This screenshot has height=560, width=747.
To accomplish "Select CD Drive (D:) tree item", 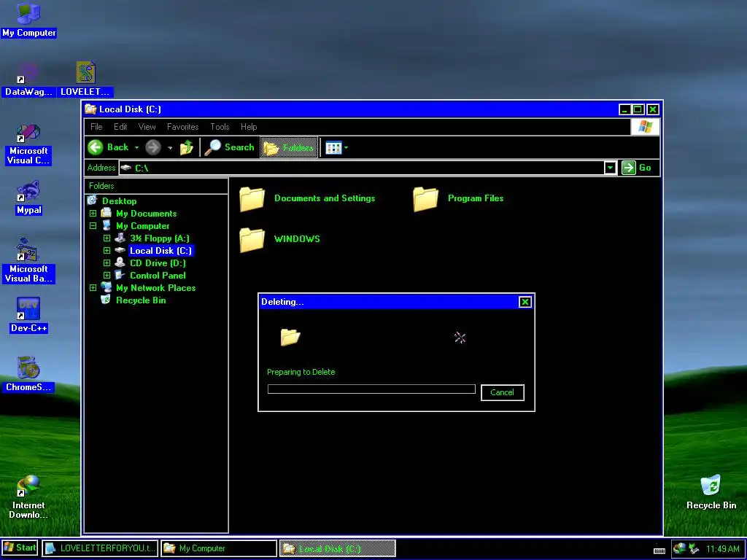I will coord(158,262).
